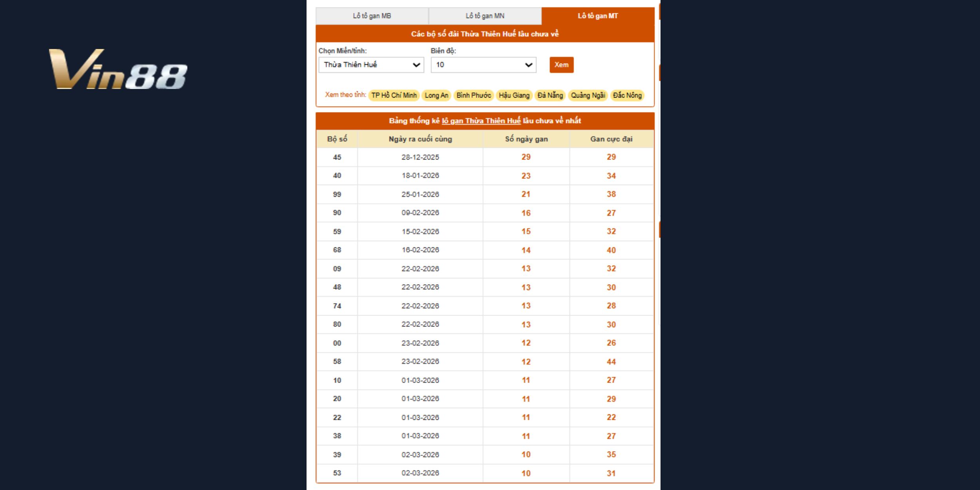Click the Bộ số column header
The width and height of the screenshot is (980, 490).
(337, 139)
